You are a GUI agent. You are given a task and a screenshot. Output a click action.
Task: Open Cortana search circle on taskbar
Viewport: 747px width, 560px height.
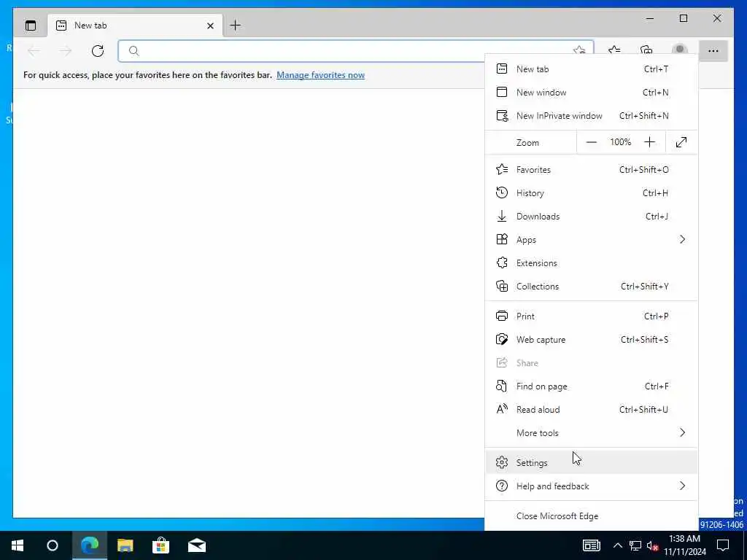(x=53, y=545)
